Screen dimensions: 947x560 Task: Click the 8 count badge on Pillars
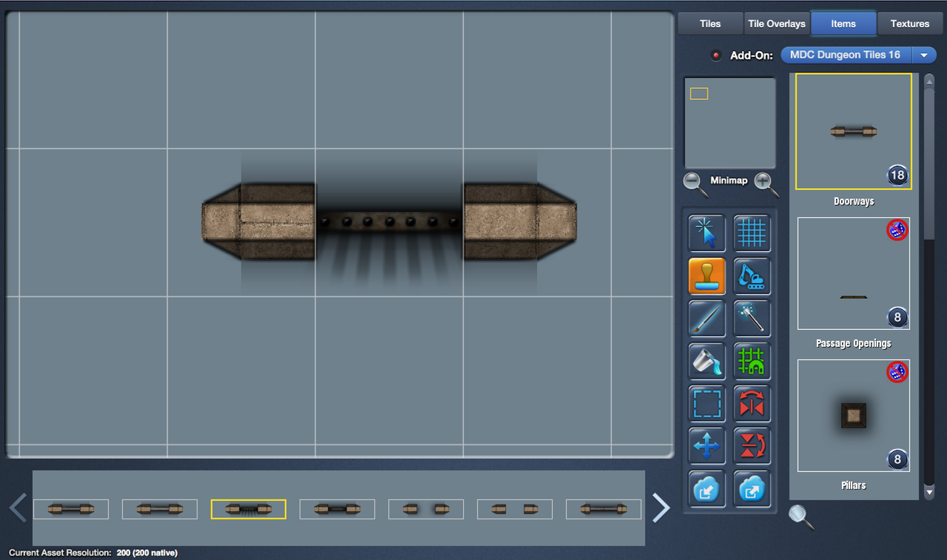click(x=897, y=460)
